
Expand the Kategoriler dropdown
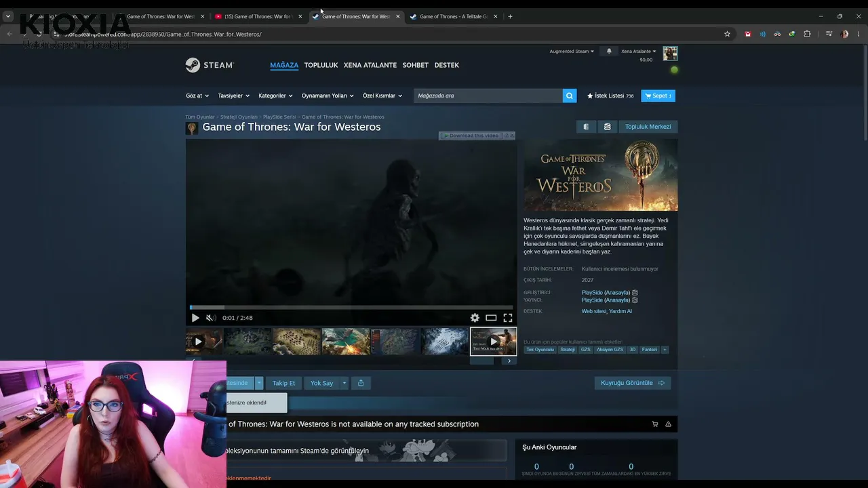tap(275, 96)
